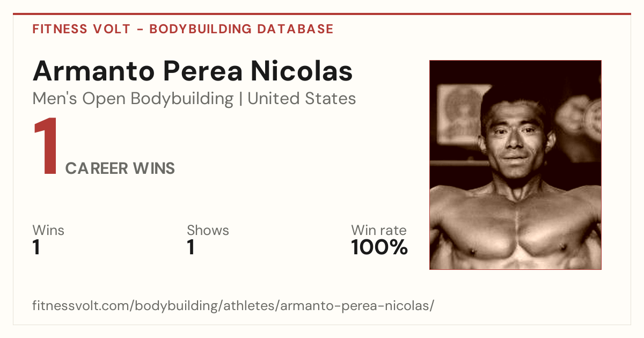Click the value 1 under Wins
The width and height of the screenshot is (644, 338).
tap(36, 248)
